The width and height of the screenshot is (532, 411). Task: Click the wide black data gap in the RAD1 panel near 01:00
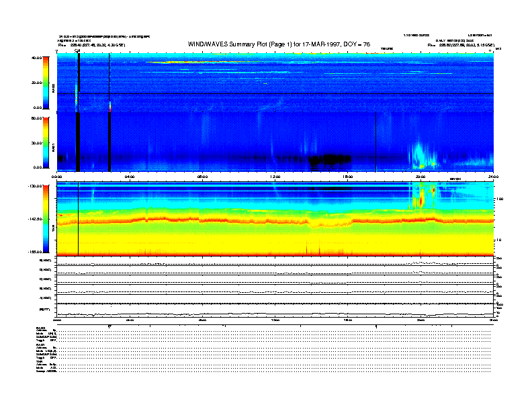[78, 142]
